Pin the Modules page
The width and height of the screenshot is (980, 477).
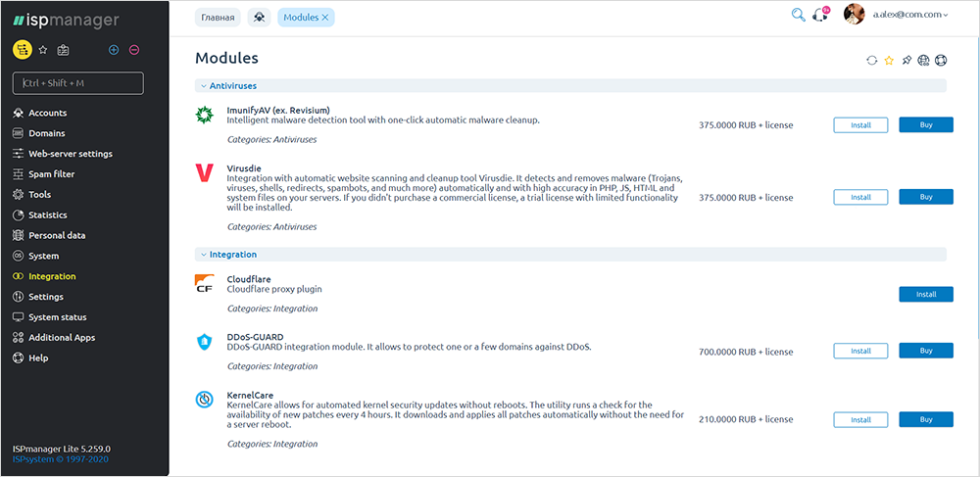pos(906,61)
